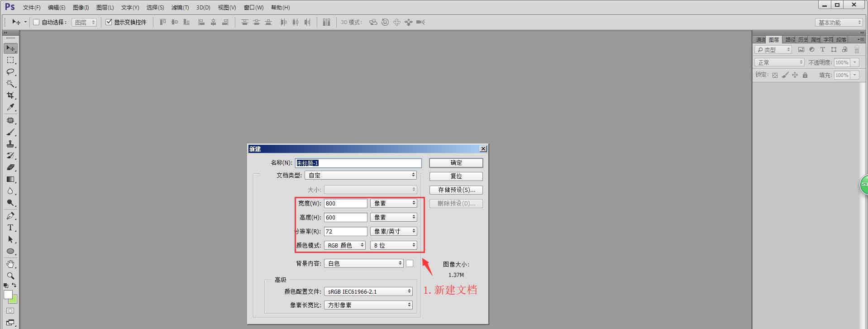868x329 pixels.
Task: Click the 3D rotate mode icon
Action: tap(373, 22)
